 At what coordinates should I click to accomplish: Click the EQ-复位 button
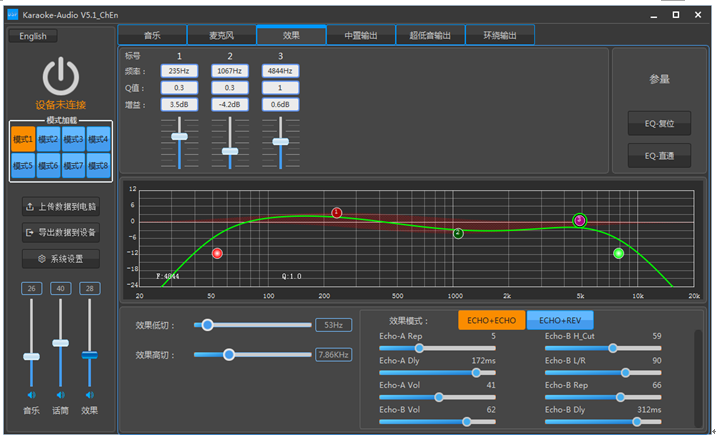[659, 123]
